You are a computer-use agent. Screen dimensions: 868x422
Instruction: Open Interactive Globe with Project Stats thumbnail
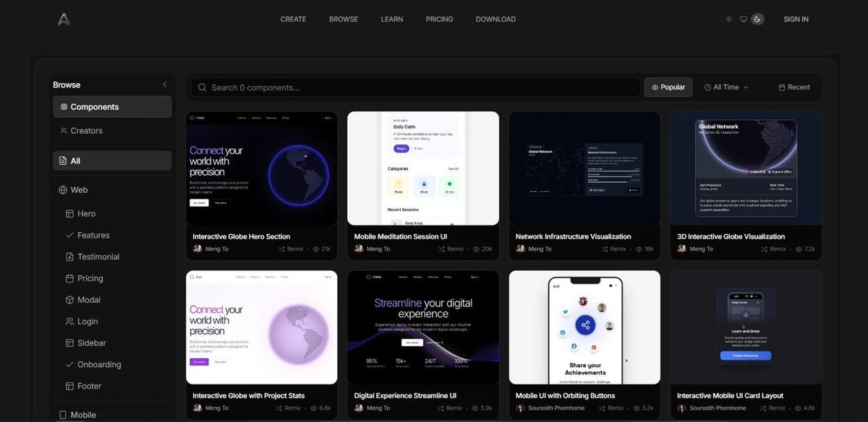click(262, 327)
